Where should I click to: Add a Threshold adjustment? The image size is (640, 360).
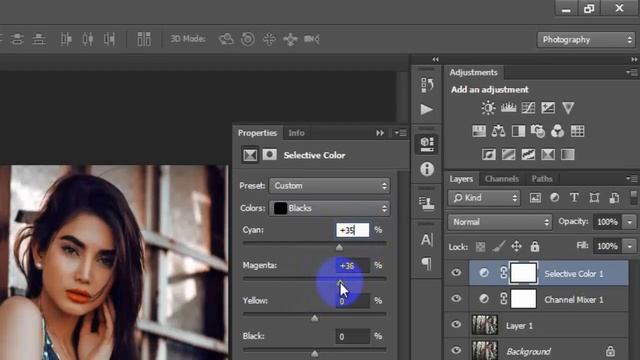[528, 154]
